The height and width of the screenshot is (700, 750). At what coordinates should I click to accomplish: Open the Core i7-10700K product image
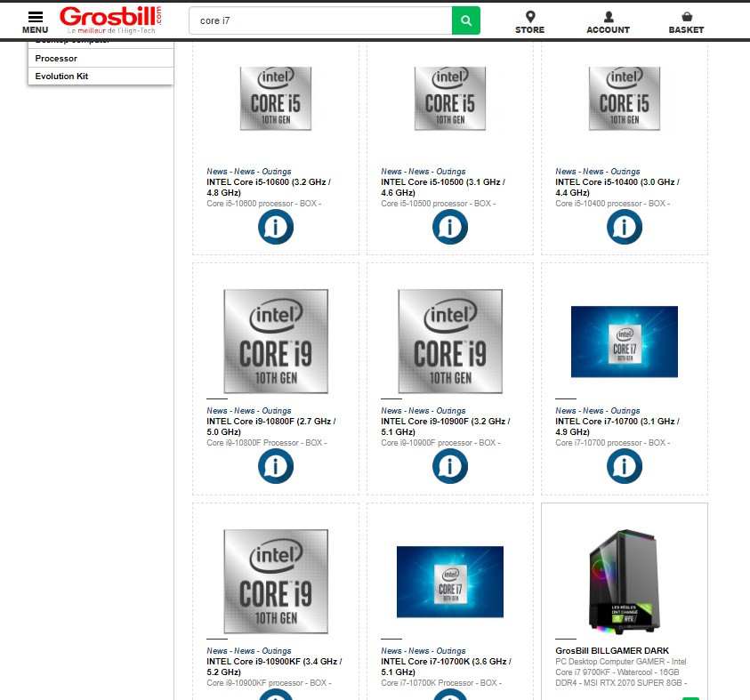pos(450,582)
